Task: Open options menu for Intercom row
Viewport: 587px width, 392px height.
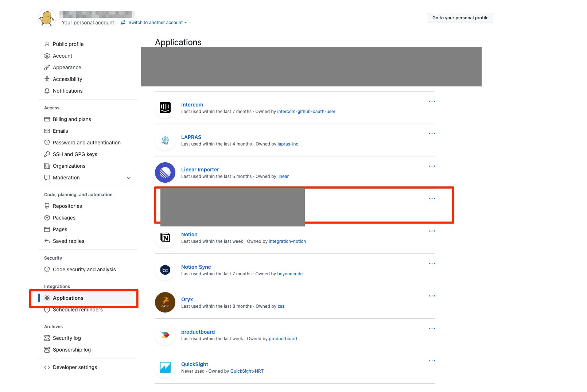Action: point(432,101)
